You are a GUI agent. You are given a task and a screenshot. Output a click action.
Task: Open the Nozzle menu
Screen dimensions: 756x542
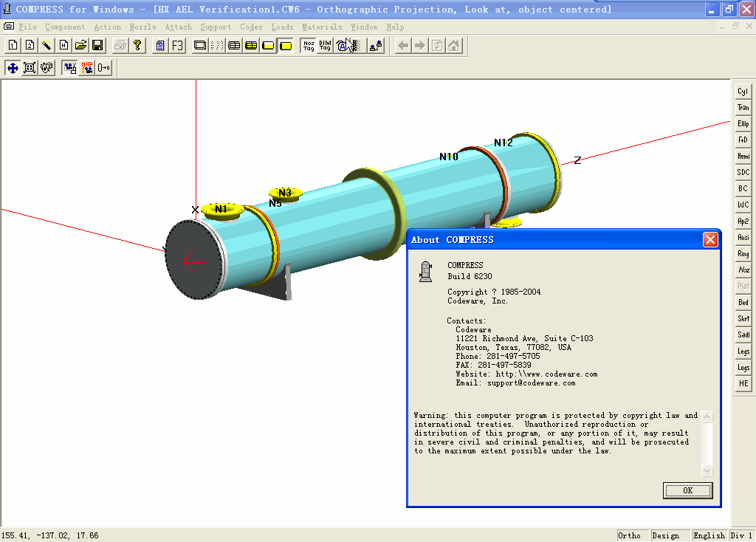click(x=142, y=27)
